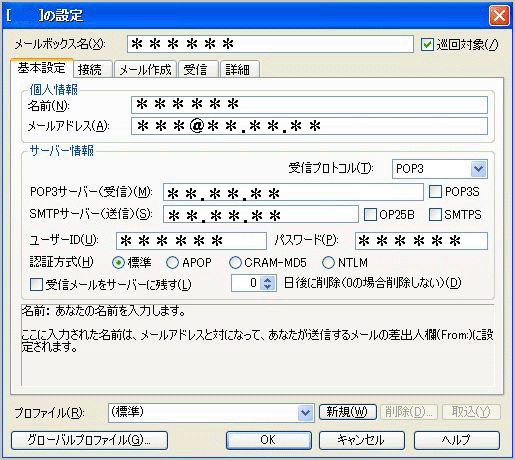Choose CRAM-MD5 authentication method
Image resolution: width=515 pixels, height=460 pixels.
235,263
